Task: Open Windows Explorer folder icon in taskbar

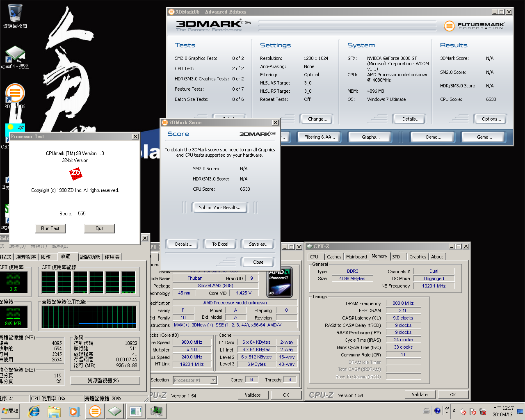Action: pos(54,411)
